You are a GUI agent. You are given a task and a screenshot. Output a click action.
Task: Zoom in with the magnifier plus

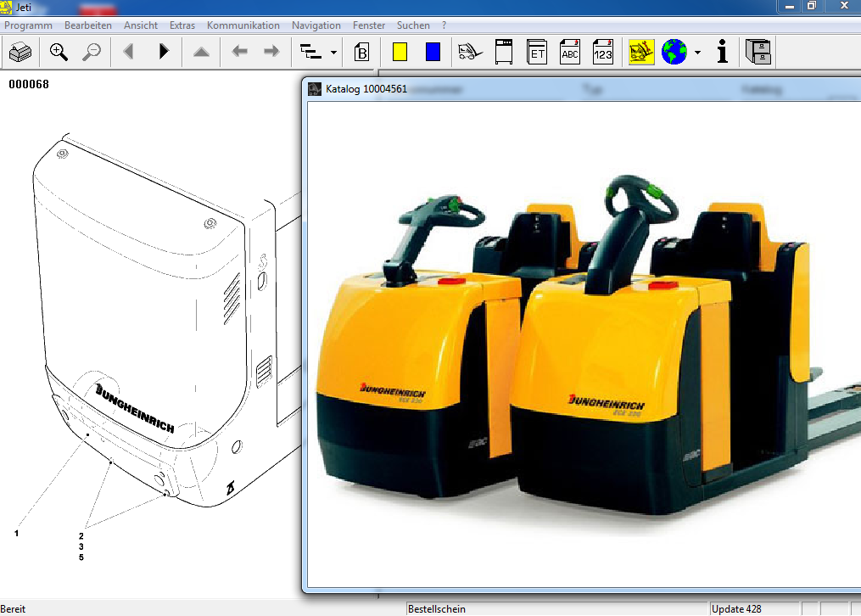coord(59,53)
